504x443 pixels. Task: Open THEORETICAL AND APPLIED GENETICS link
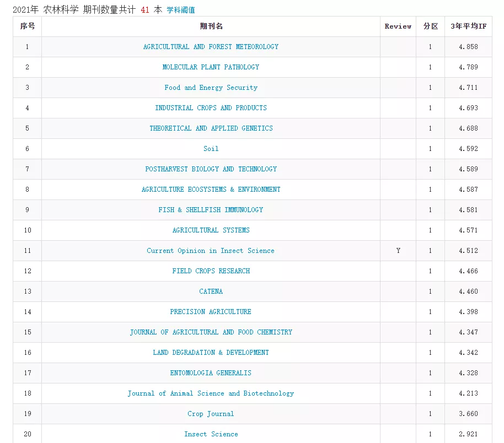pyautogui.click(x=211, y=128)
